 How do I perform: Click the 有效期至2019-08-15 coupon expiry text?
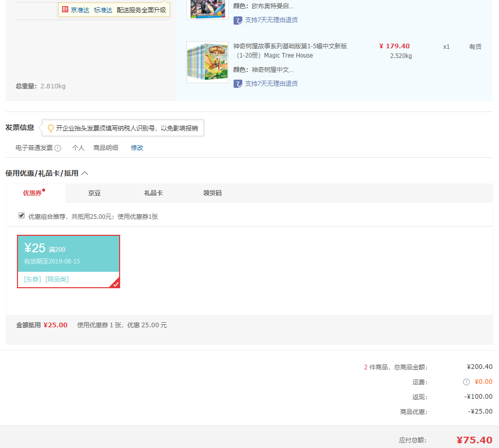click(x=52, y=262)
